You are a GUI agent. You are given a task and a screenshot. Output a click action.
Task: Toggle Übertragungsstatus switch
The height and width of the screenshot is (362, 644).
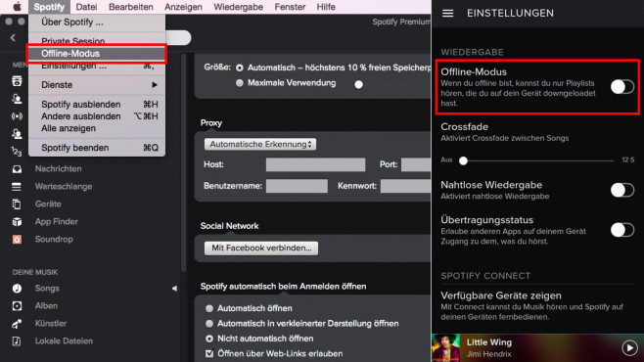tap(622, 230)
